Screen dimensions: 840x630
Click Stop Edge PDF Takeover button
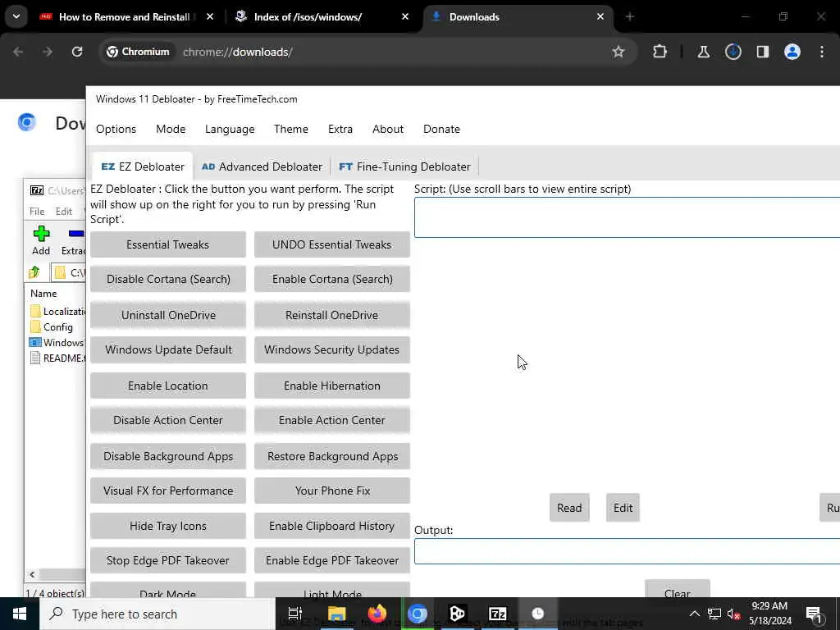point(167,560)
